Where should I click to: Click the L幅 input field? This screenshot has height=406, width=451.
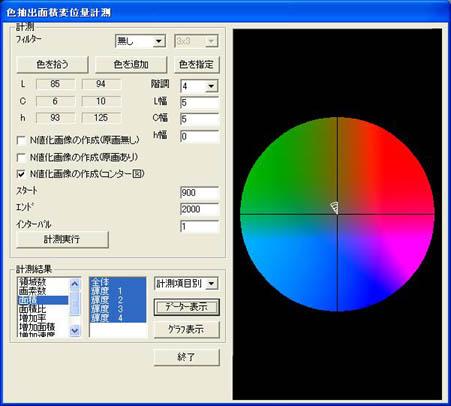point(199,103)
